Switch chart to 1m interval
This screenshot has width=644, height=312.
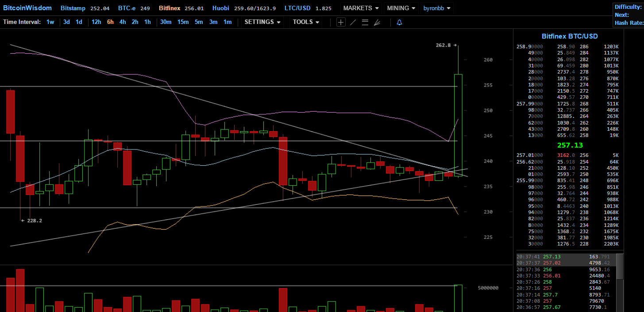click(x=228, y=22)
